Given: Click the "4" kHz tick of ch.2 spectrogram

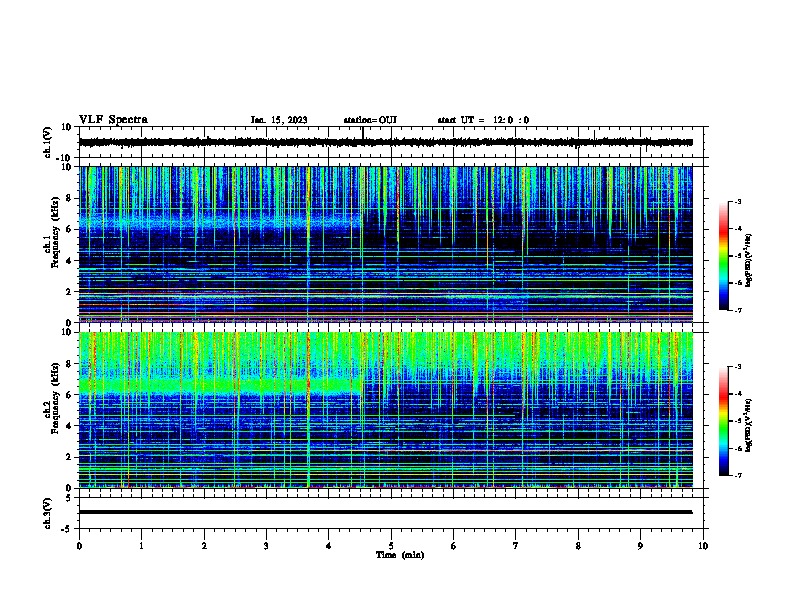Looking at the screenshot, I should click(70, 426).
